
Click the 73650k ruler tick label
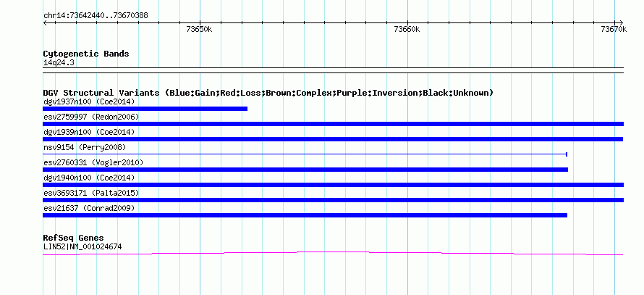click(x=199, y=29)
